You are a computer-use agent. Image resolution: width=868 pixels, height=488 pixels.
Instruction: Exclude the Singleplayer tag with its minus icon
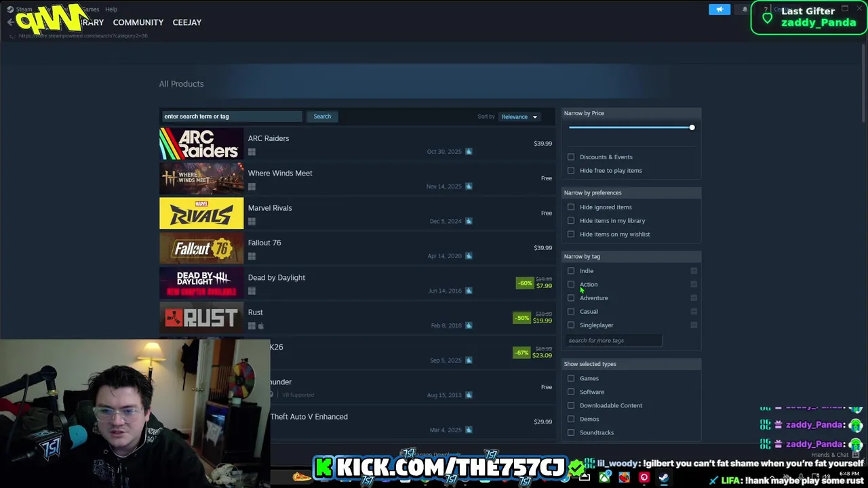pos(694,325)
